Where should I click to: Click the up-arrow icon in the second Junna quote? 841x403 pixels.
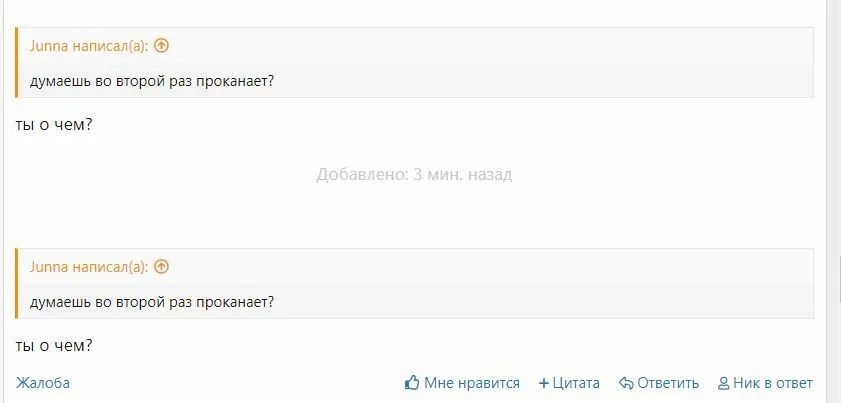tap(162, 266)
